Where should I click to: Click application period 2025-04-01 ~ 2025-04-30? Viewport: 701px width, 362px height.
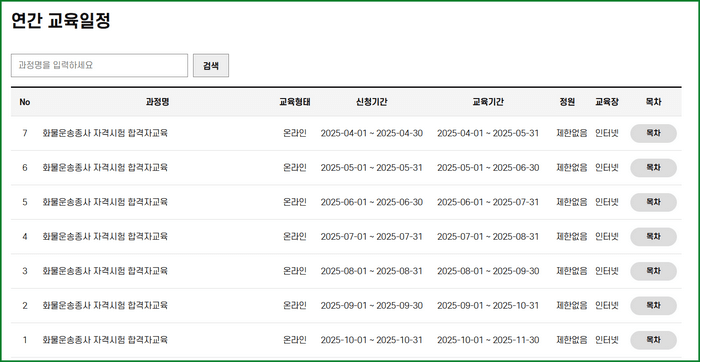pos(372,133)
